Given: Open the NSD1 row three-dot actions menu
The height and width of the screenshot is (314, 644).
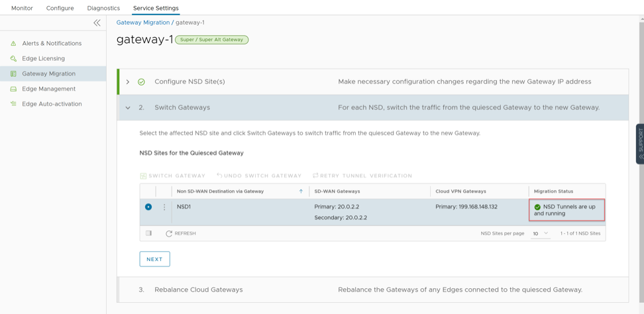Looking at the screenshot, I should click(164, 207).
